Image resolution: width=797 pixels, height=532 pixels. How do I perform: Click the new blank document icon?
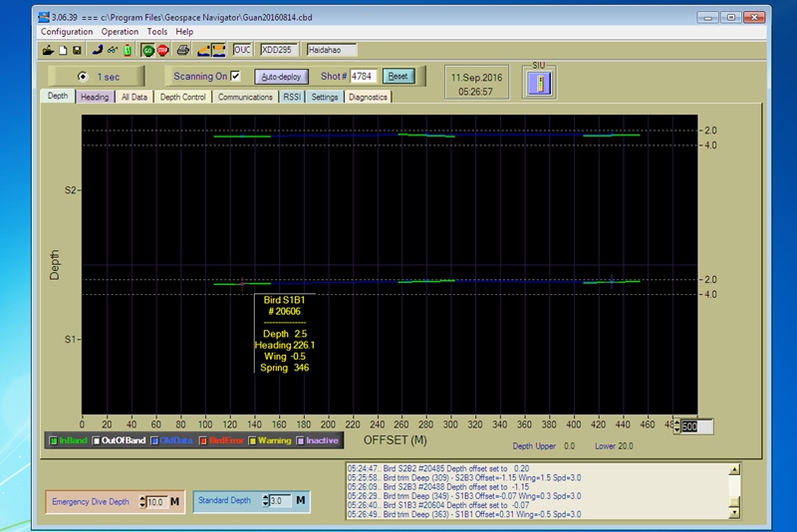[x=62, y=49]
